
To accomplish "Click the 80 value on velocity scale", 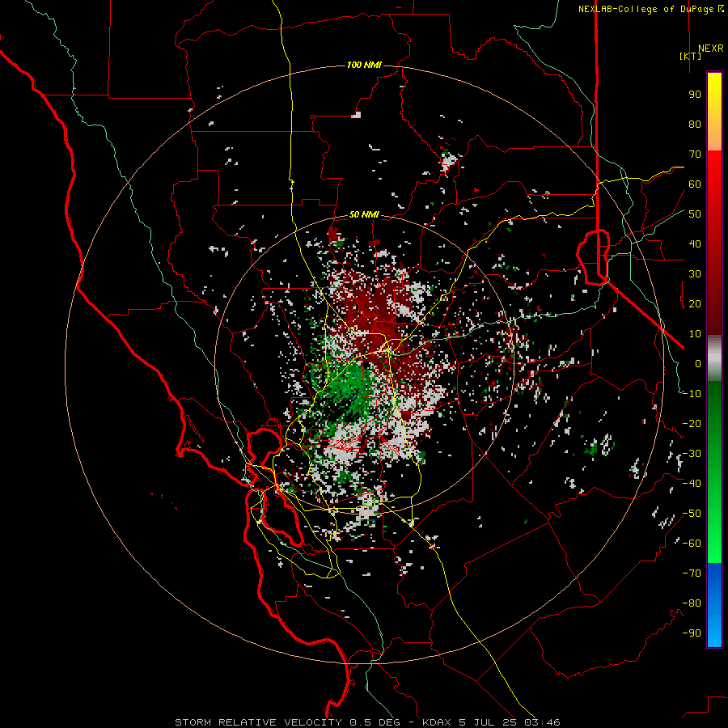I will [695, 124].
